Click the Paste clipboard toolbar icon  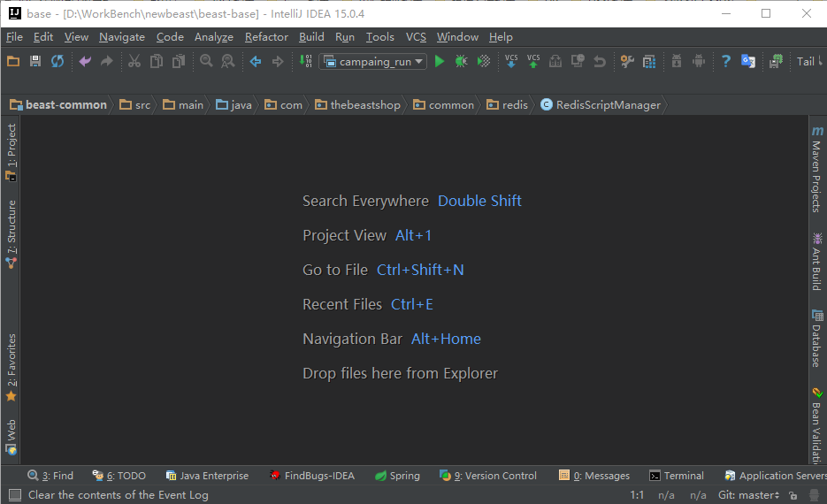179,62
